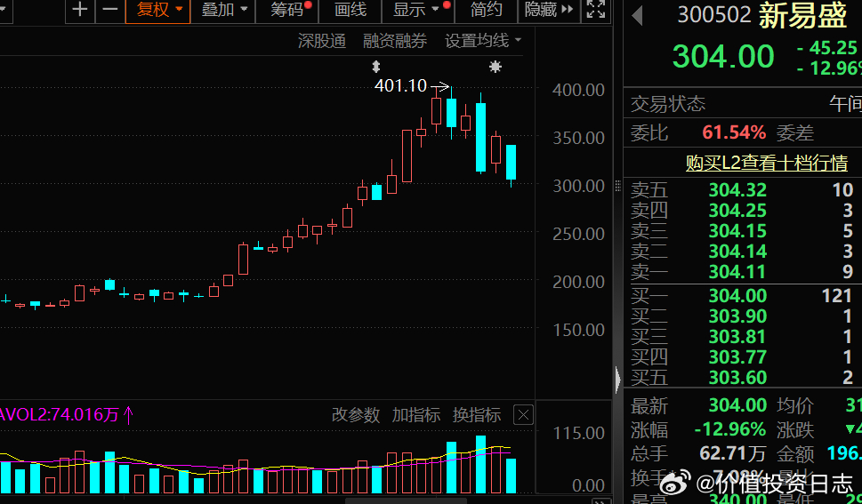
Task: Click the 卖四 price 304.25
Action: click(737, 211)
